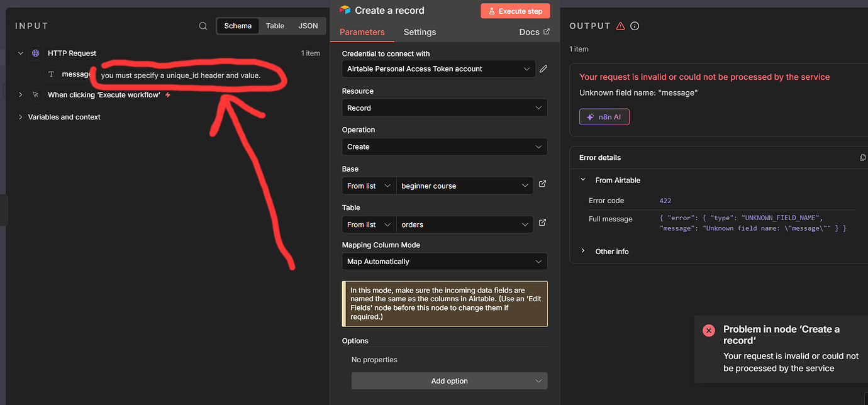Dismiss the error toast red X icon
The width and height of the screenshot is (868, 405).
709,330
